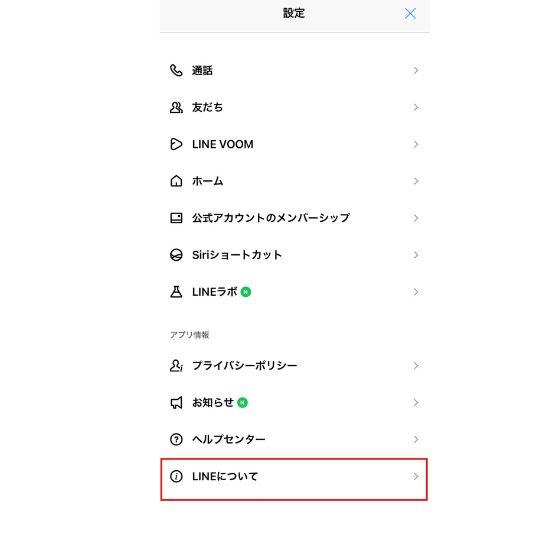Tap the flask icon for LINEラボ
This screenshot has height=540, width=540.
click(176, 292)
